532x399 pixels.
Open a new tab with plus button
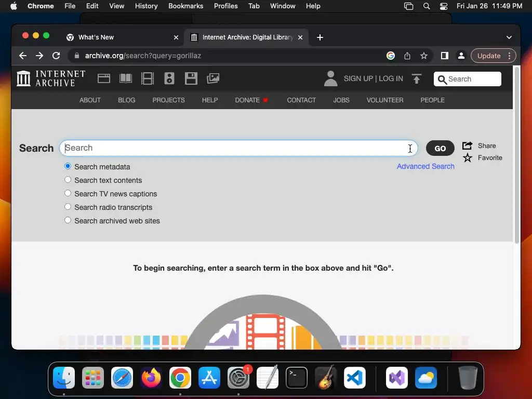320,37
